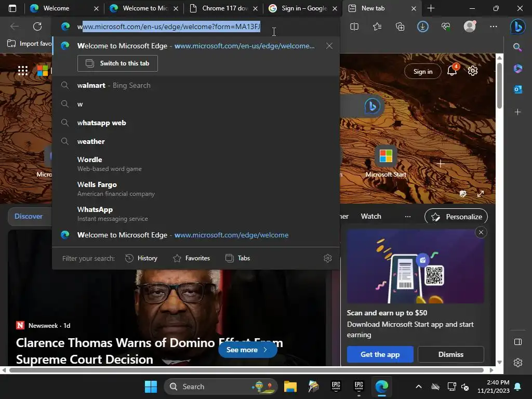
Task: Open Bing Chat sidebar icon
Action: tap(518, 26)
